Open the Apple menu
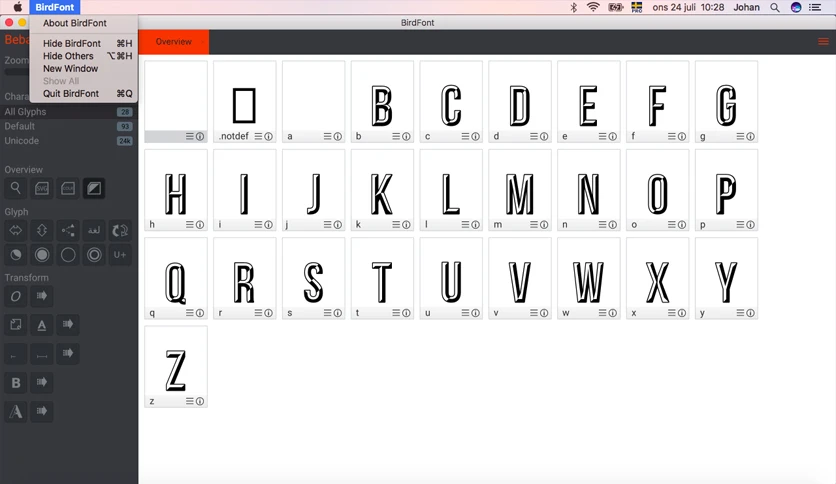Screen dimensions: 836x484 click(18, 7)
